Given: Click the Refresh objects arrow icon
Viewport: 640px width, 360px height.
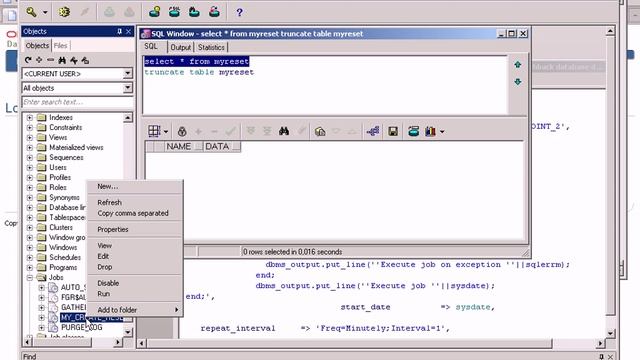Looking at the screenshot, I should coord(28,60).
